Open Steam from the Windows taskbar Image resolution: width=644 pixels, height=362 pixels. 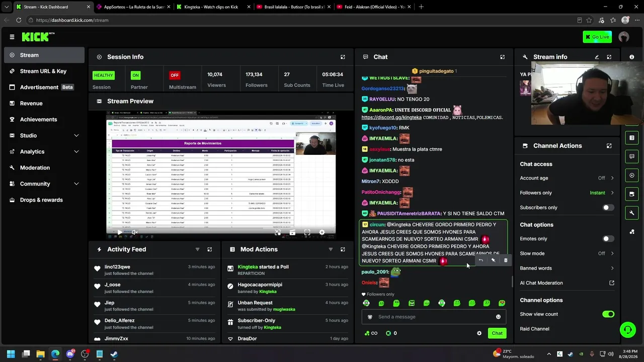[x=114, y=354]
